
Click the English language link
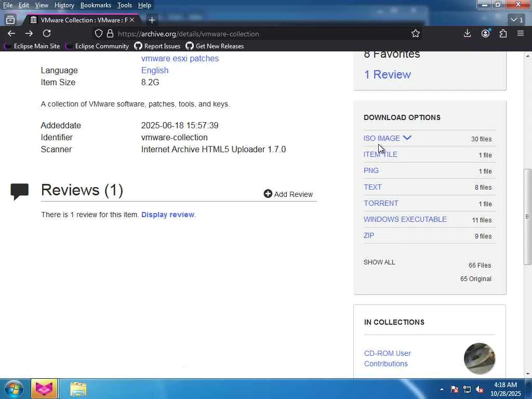[155, 70]
